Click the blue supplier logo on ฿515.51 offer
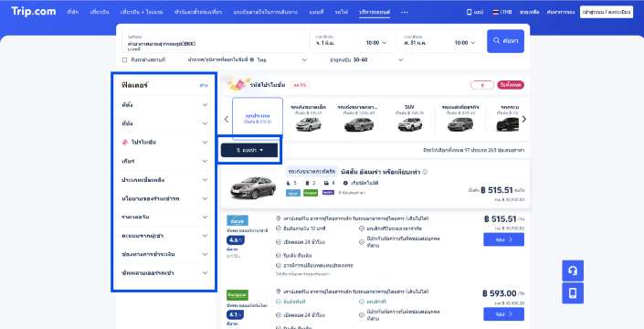This screenshot has width=644, height=329. 238,221
